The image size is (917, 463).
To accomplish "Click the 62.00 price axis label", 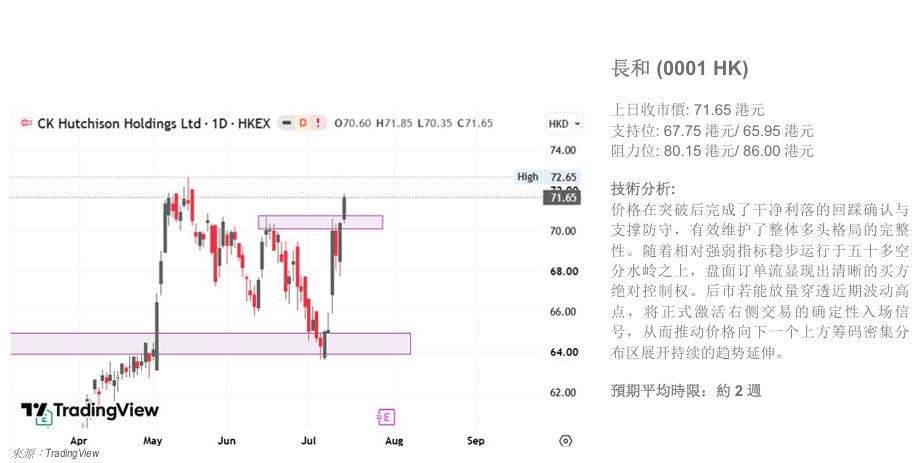I will [x=563, y=392].
